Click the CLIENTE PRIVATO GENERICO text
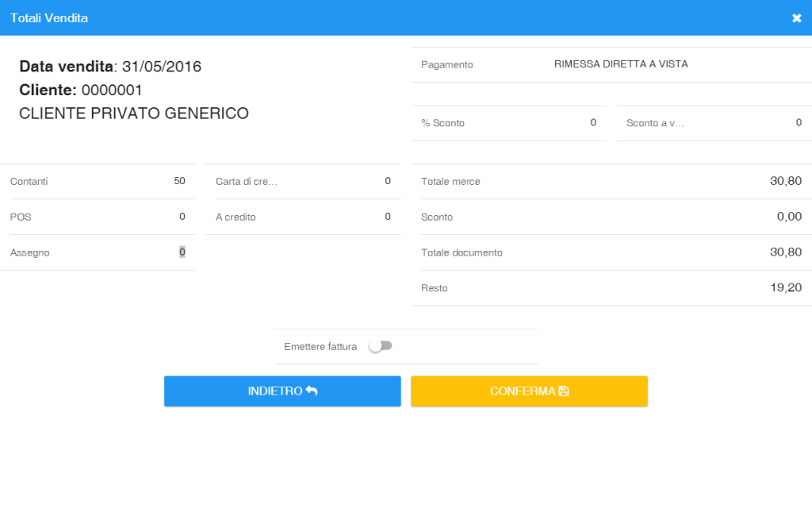 tap(135, 114)
